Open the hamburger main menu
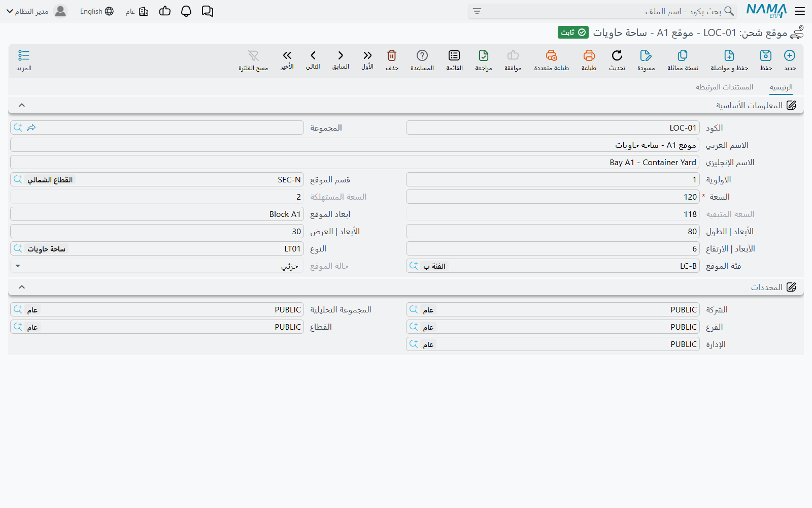The height and width of the screenshot is (508, 812). pos(800,11)
